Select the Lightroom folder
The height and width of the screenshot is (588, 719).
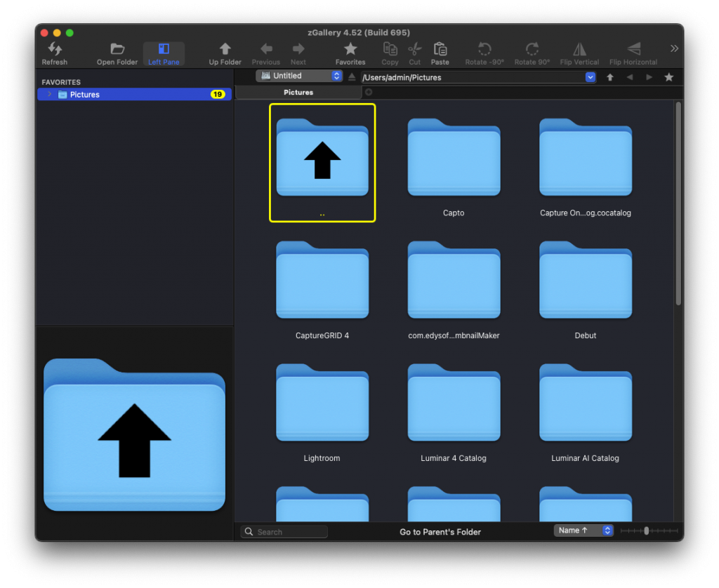[322, 403]
